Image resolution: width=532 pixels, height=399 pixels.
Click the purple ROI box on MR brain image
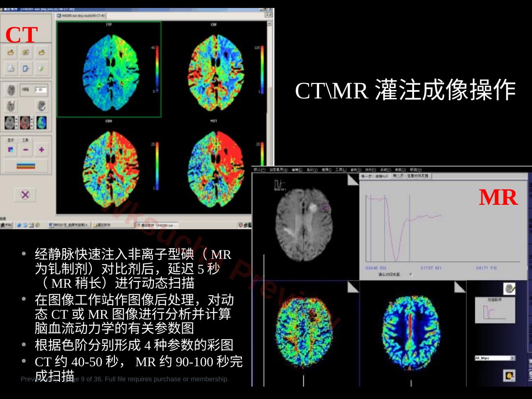(325, 207)
